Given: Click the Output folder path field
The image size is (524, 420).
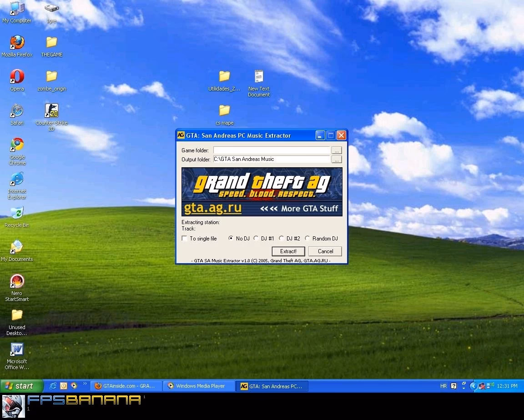Looking at the screenshot, I should (272, 159).
